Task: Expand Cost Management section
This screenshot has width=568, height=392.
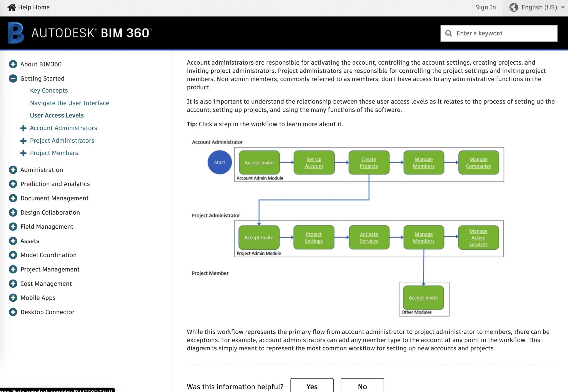Action: click(x=13, y=284)
